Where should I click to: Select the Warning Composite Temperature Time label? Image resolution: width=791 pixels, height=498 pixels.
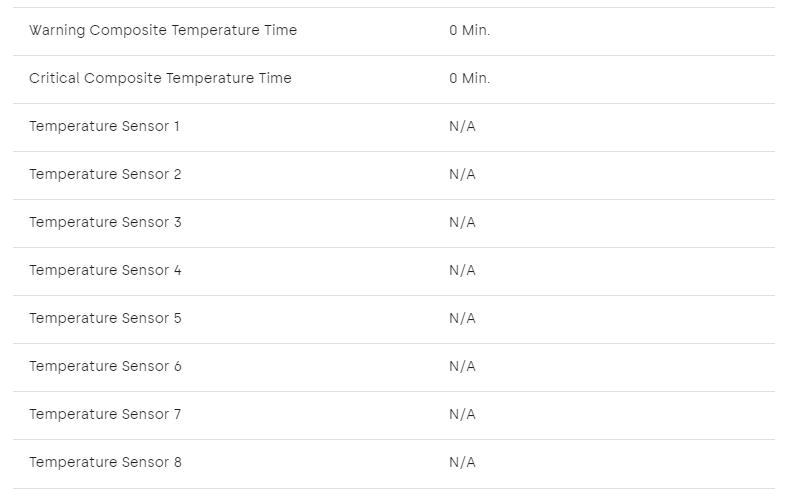pos(163,31)
